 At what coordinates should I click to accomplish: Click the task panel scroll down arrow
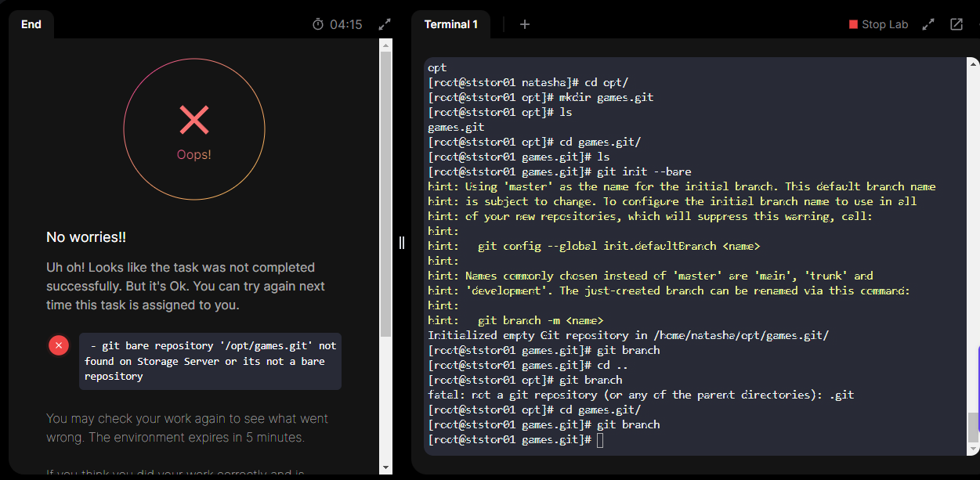[385, 467]
